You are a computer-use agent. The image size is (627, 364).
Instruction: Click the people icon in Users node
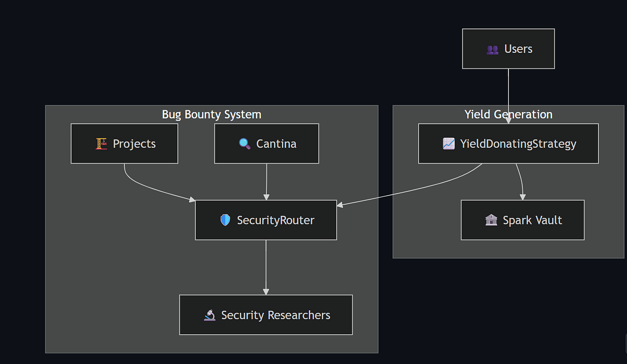pos(492,50)
